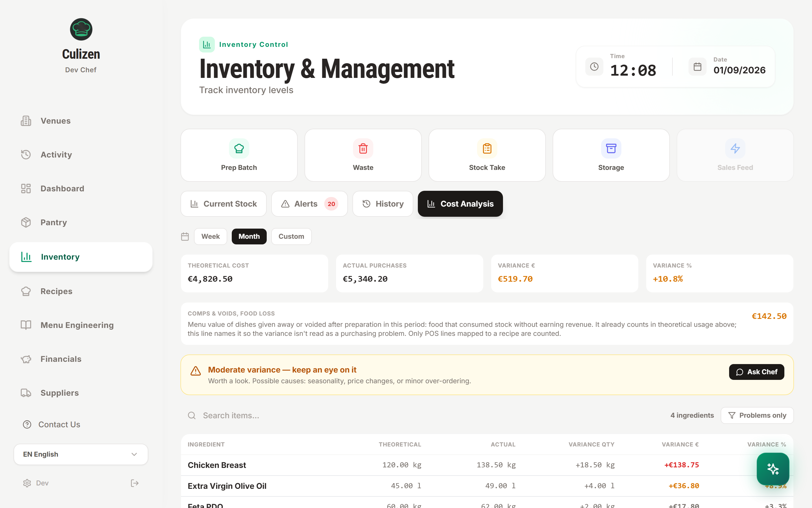Click the Variance € column header
The width and height of the screenshot is (812, 508).
(x=680, y=444)
